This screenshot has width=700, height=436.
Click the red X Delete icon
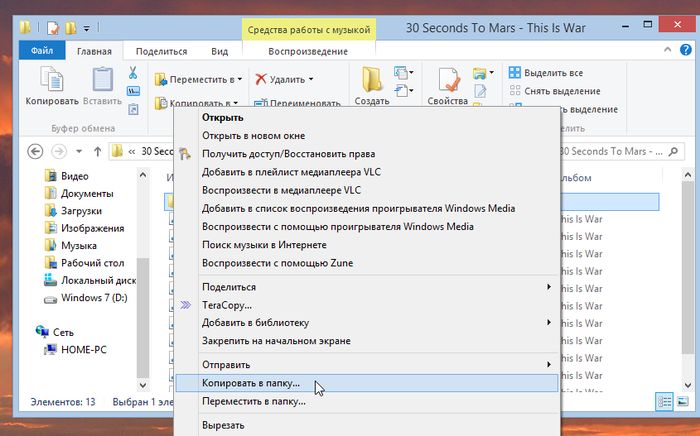(x=261, y=79)
